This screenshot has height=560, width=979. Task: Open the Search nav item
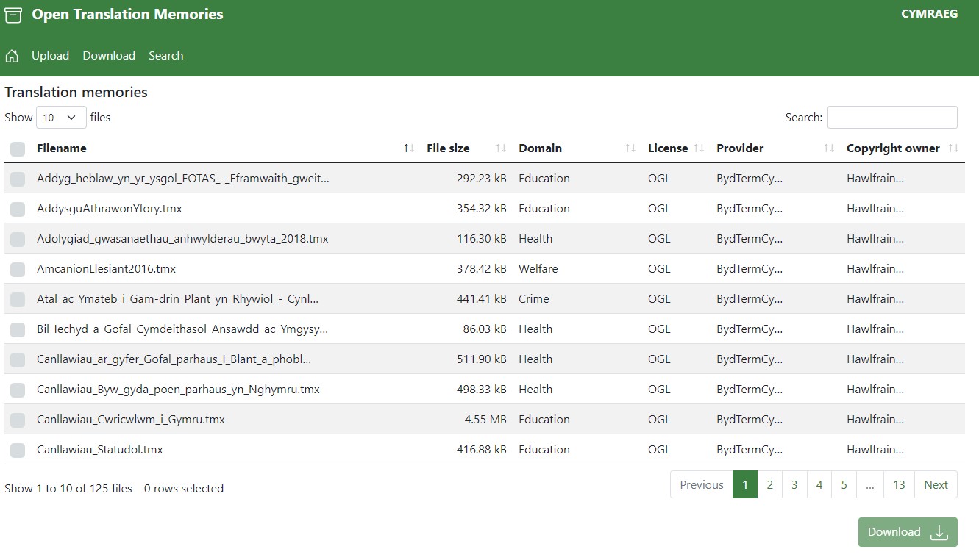[x=165, y=56]
